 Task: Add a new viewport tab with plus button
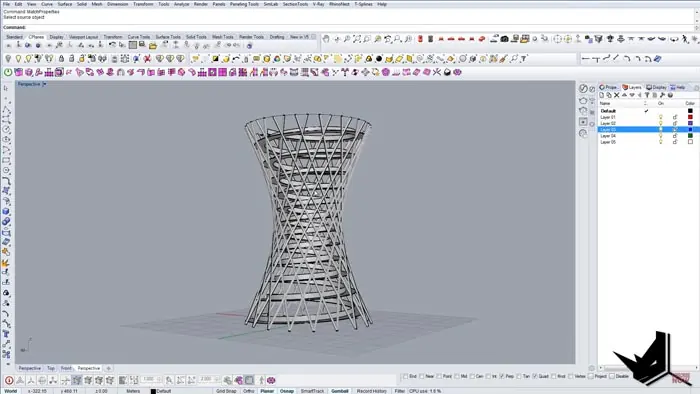108,368
